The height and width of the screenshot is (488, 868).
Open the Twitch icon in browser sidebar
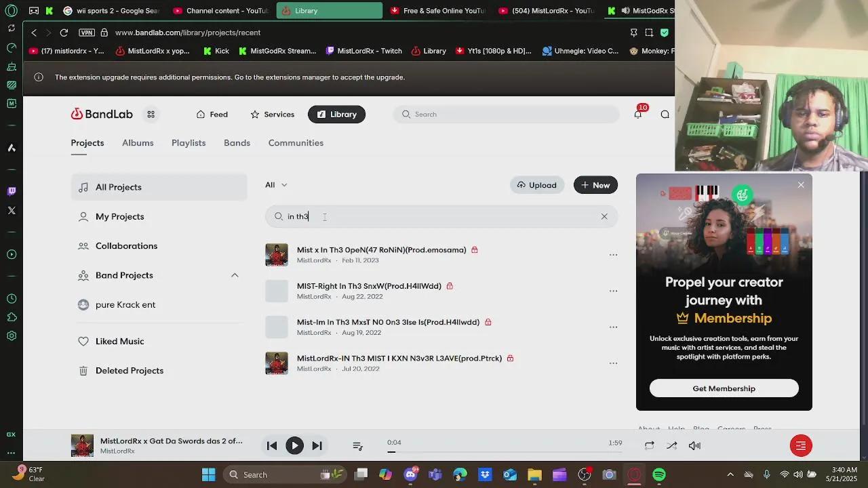[x=12, y=192]
